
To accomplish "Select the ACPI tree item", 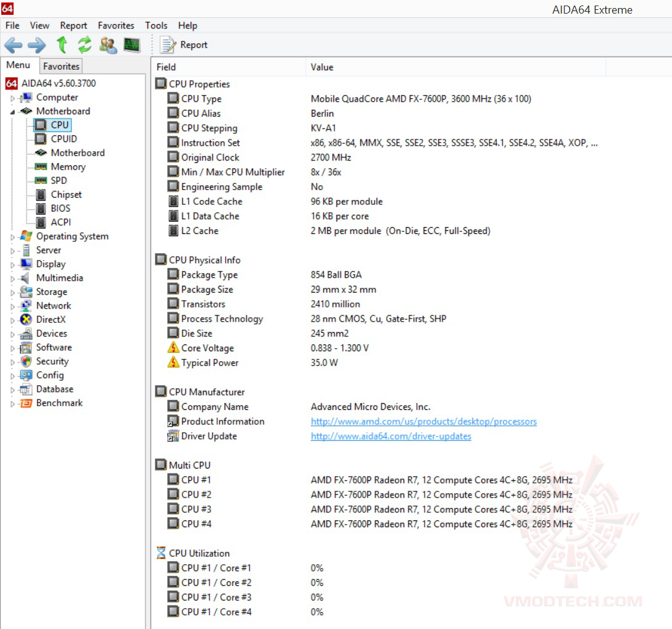I will pos(61,222).
